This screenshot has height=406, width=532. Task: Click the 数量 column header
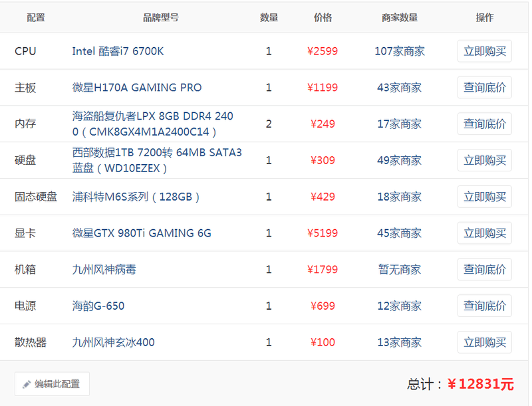[x=269, y=17]
